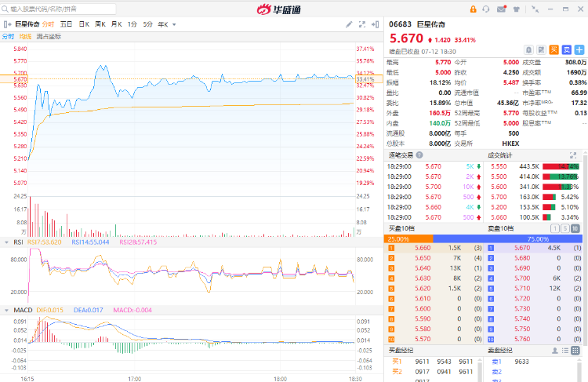
Task: Open the chart indicator menu next to pencil tool
Action: (x=364, y=24)
